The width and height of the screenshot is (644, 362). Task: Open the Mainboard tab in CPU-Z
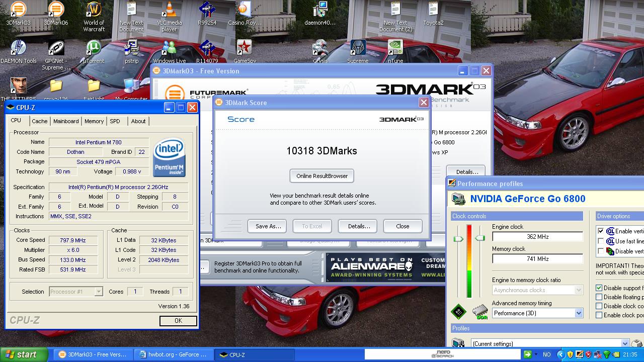(66, 121)
